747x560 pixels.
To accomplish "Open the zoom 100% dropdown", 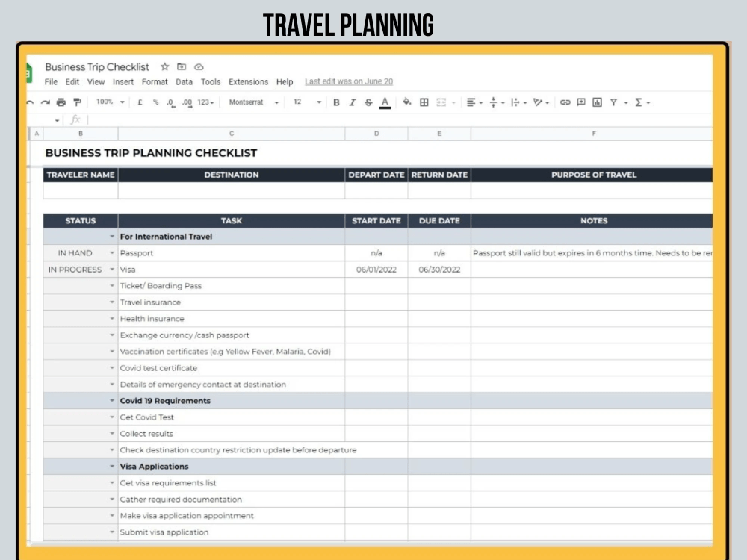I will pos(110,102).
